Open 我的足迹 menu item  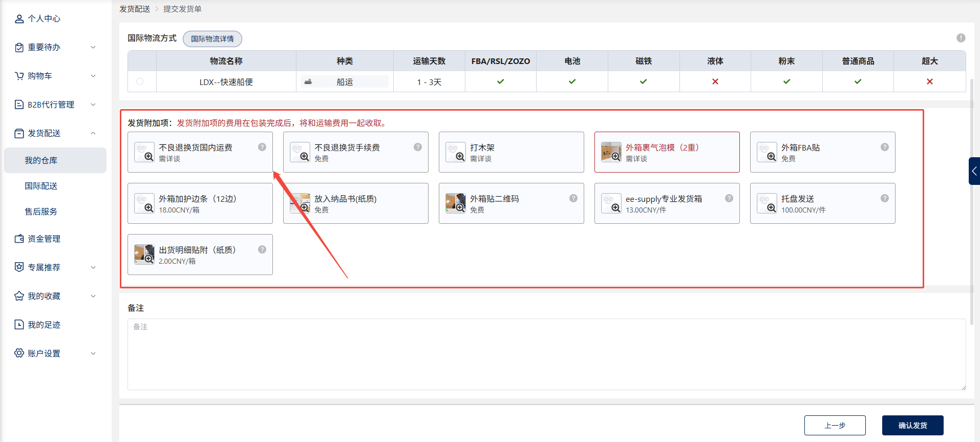[44, 325]
